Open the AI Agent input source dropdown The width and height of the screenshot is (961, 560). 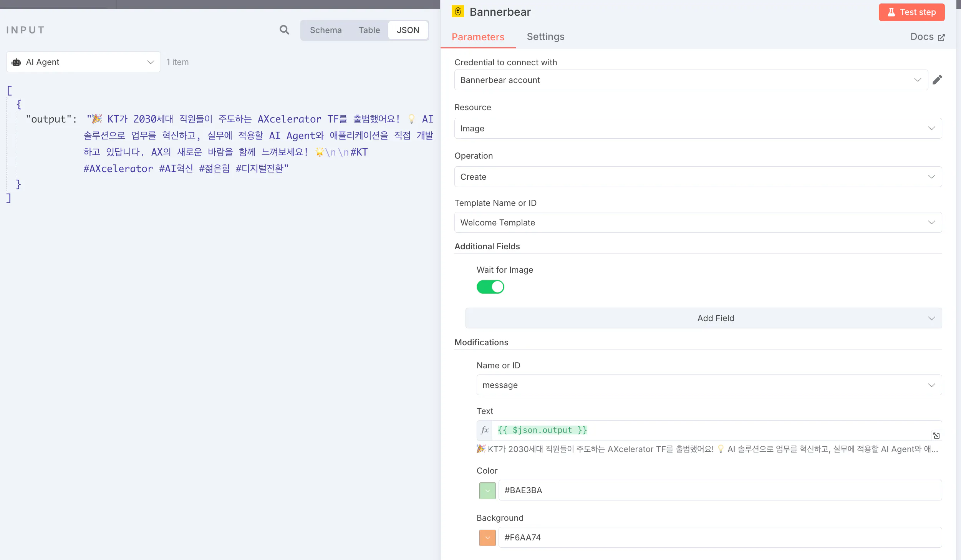click(83, 62)
